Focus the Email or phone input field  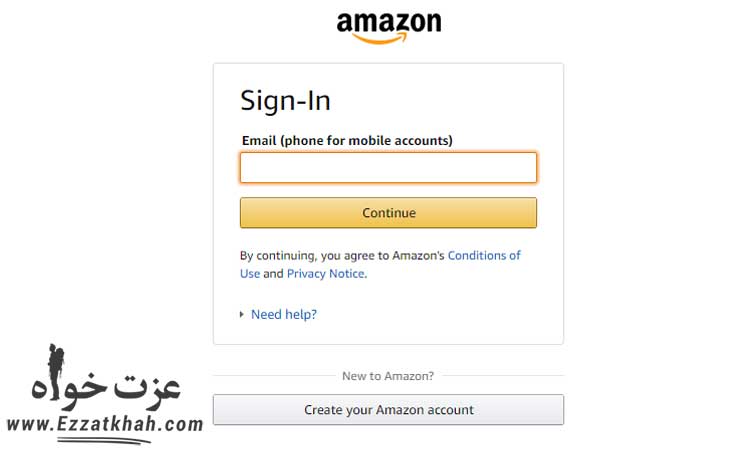[388, 168]
